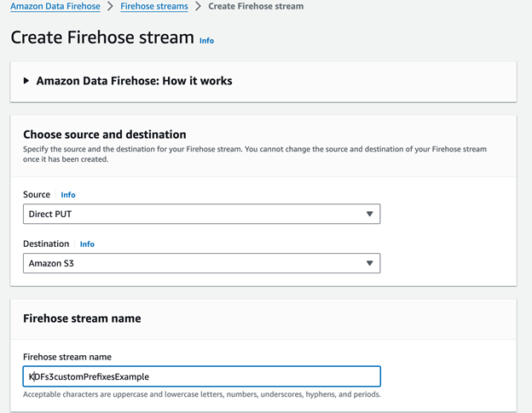Click the chevron after Amazon Data Firehose breadcrumb
532x413 pixels.
tap(110, 6)
